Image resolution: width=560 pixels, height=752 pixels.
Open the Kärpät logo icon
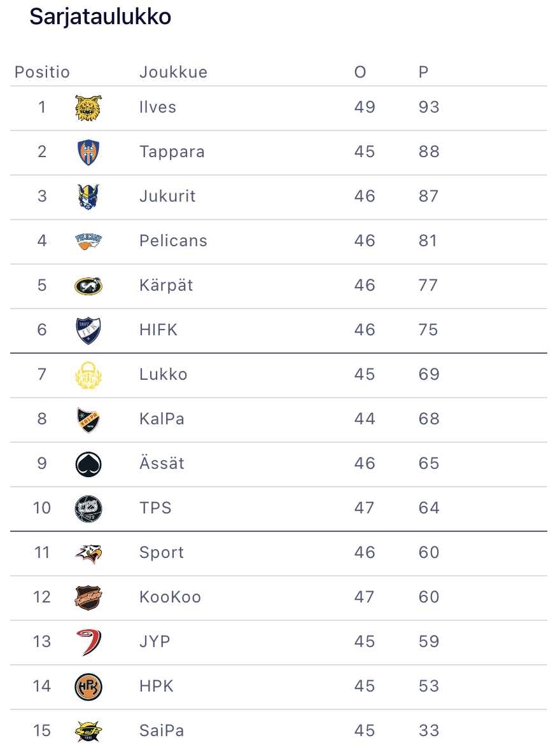point(88,286)
